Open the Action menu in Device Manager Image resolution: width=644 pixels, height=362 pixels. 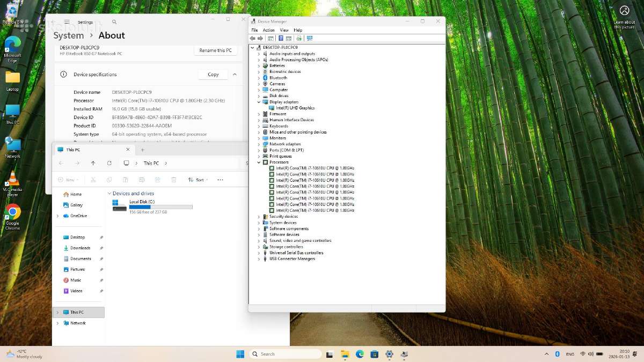tap(269, 30)
